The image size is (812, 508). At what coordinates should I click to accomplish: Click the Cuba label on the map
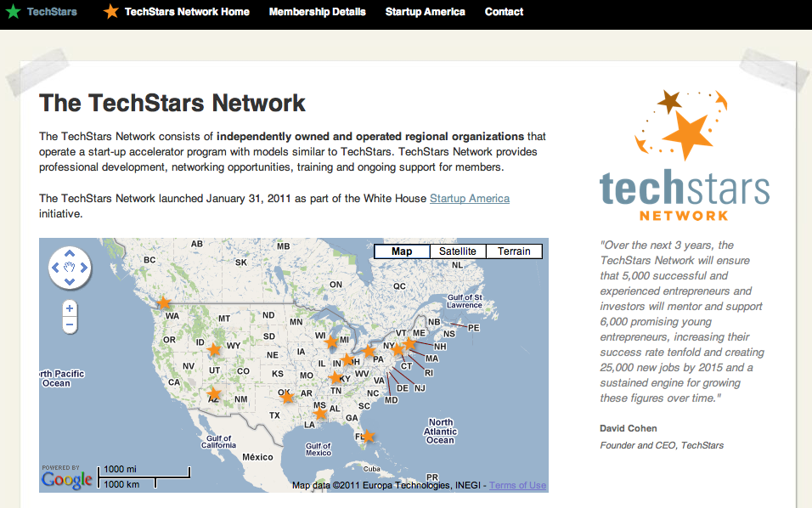[372, 469]
